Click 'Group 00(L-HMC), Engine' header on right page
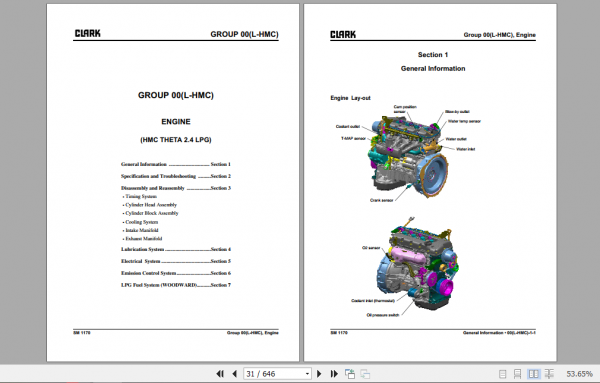The image size is (600, 383). [x=499, y=35]
